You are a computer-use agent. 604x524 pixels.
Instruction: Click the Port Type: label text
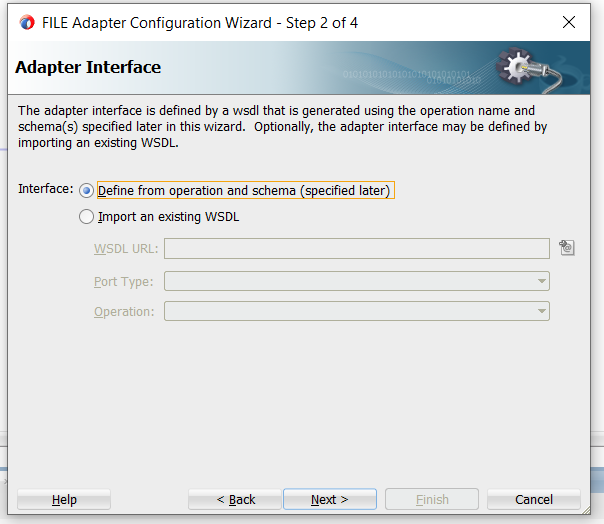click(125, 282)
